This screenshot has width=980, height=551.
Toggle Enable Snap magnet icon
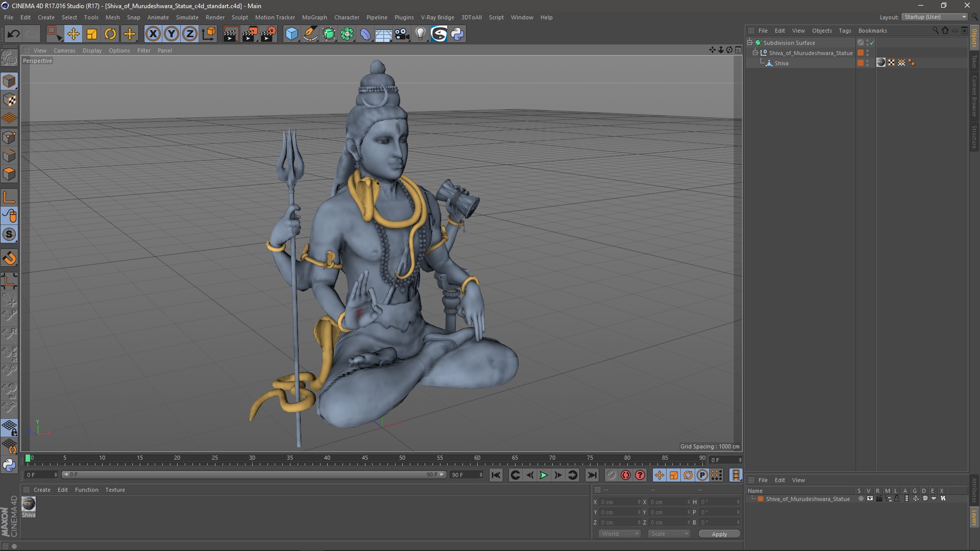(9, 258)
